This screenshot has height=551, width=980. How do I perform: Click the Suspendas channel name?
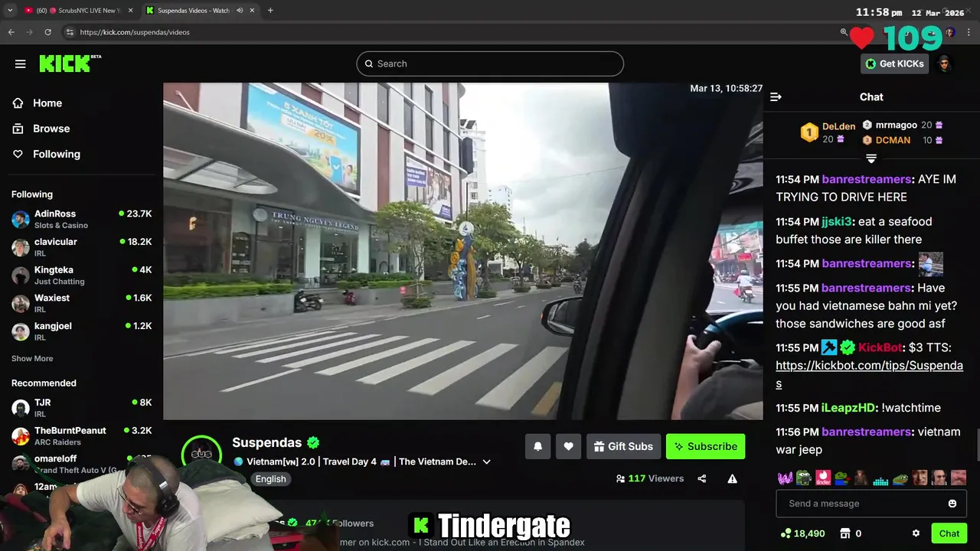click(x=266, y=442)
